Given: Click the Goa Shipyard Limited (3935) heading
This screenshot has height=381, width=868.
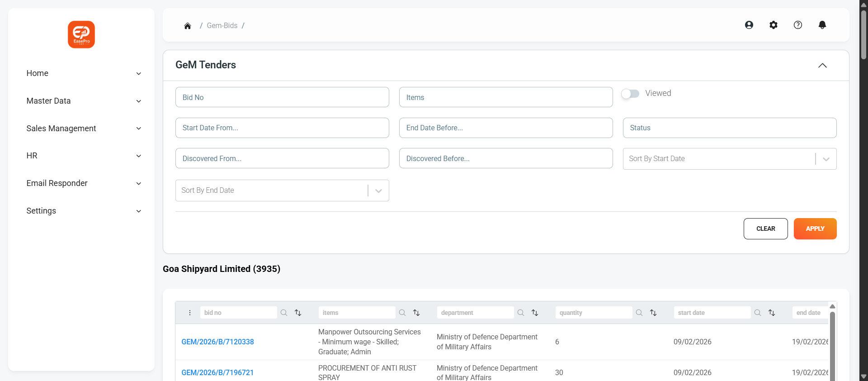Looking at the screenshot, I should 222,269.
